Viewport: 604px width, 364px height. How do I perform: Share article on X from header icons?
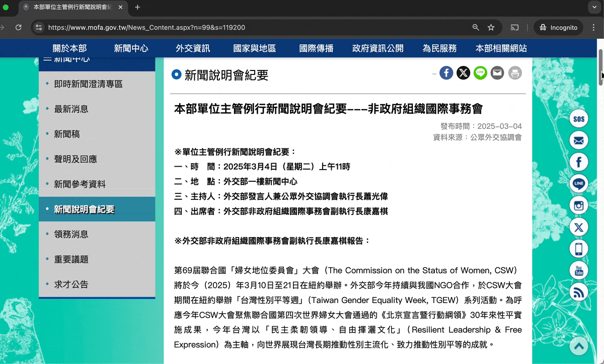(x=463, y=73)
